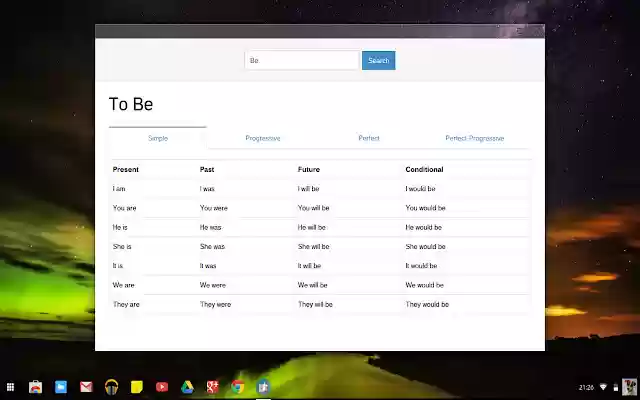This screenshot has width=640, height=400.
Task: Click the cell 'I will be'
Action: pos(309,189)
